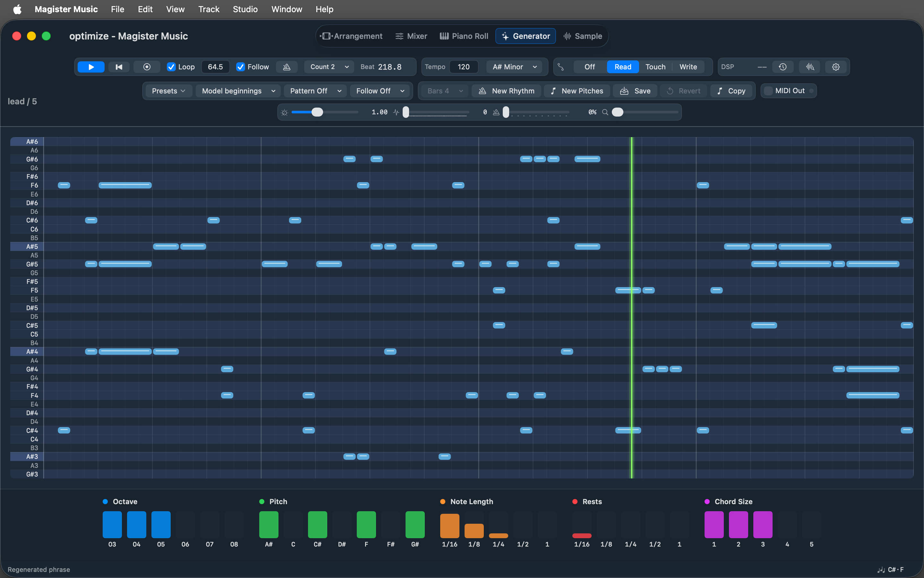Open the Count 2 dropdown
The height and width of the screenshot is (578, 924).
[x=329, y=67]
